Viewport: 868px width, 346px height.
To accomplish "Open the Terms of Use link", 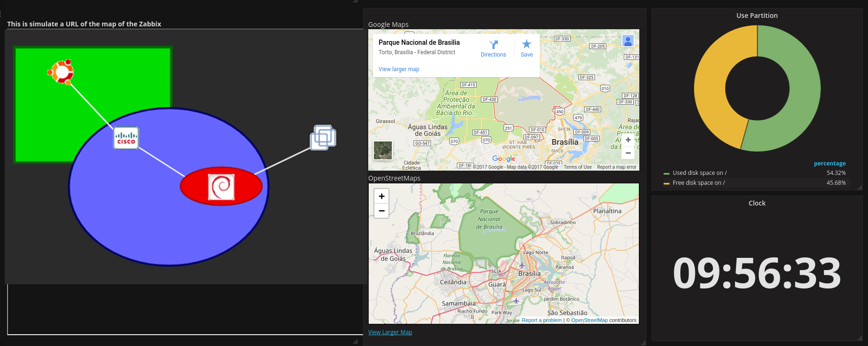I will [x=578, y=167].
